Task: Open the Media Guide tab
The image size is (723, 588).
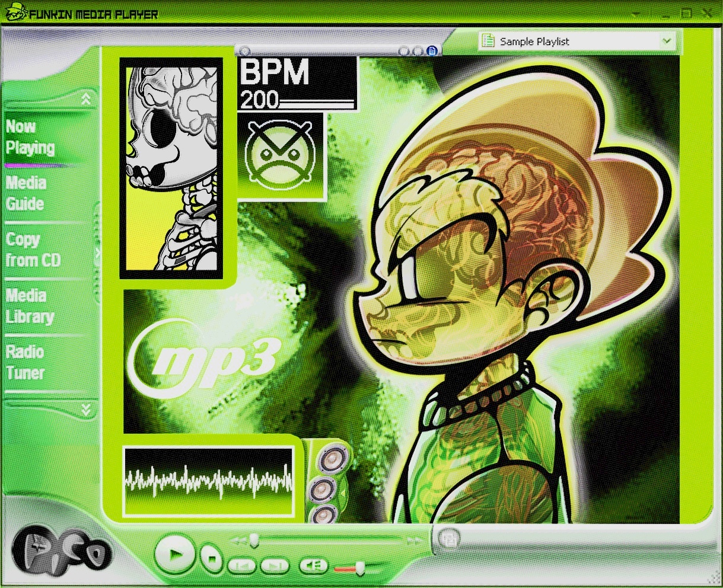Action: click(26, 193)
